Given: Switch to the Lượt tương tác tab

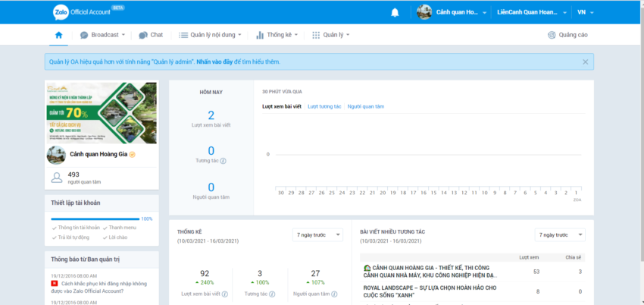Looking at the screenshot, I should [x=324, y=106].
